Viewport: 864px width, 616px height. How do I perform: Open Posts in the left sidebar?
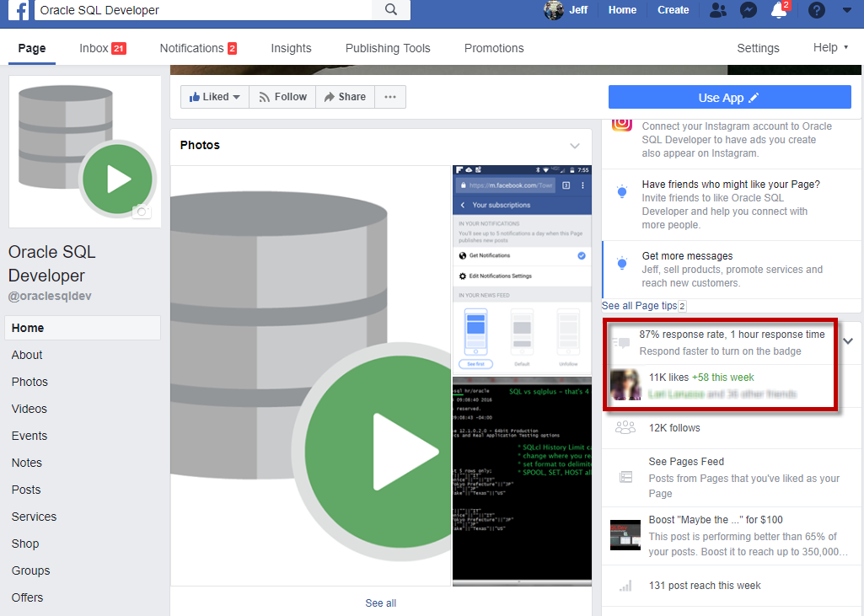point(26,490)
